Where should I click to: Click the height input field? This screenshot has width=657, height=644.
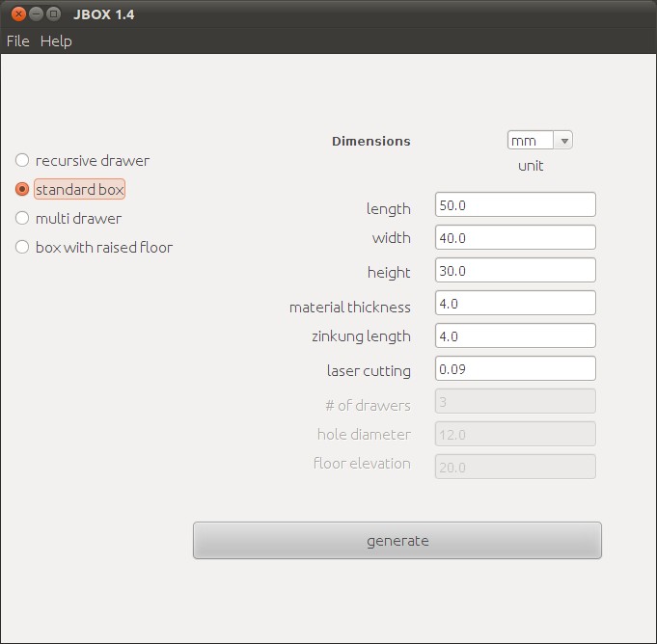515,271
